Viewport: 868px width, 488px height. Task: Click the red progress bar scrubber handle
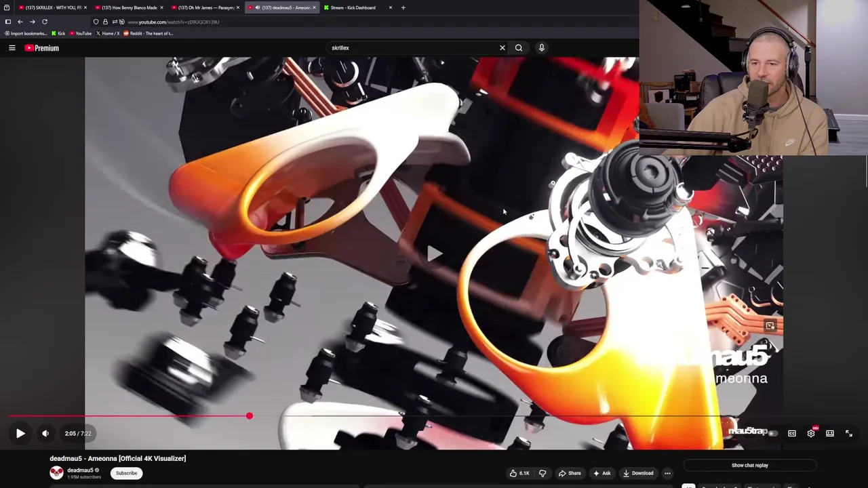(x=250, y=415)
